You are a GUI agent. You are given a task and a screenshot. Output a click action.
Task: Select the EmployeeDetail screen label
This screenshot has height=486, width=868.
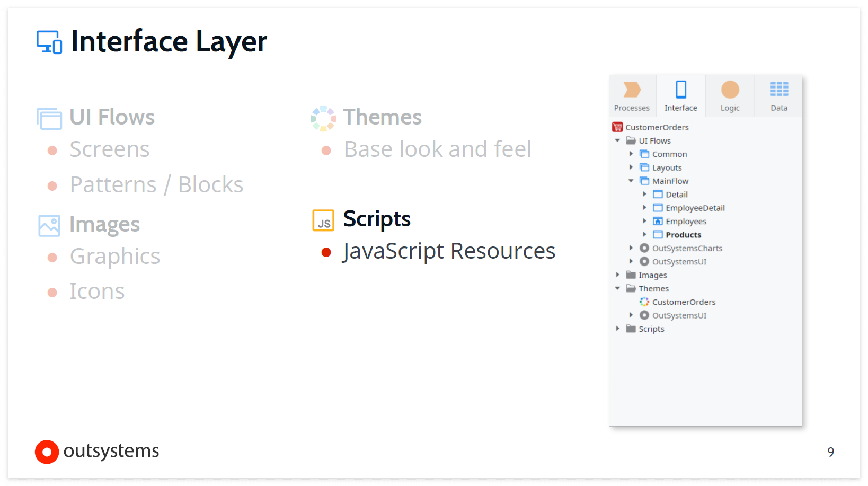(x=695, y=208)
